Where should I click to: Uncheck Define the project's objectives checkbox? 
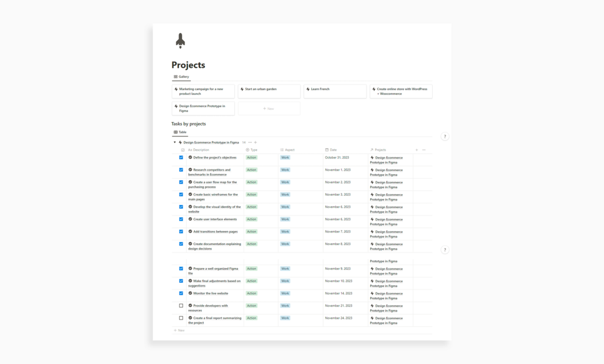[181, 157]
